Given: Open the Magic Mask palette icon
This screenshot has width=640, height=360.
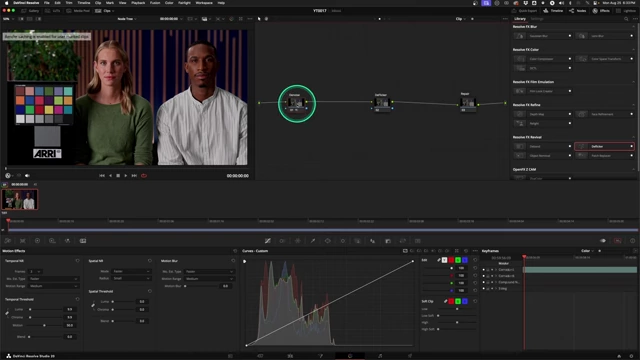Looking at the screenshot, I should [358, 241].
